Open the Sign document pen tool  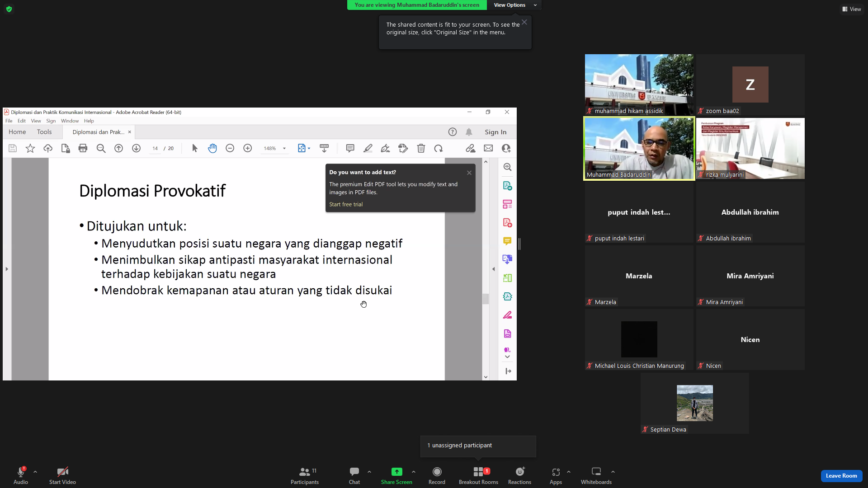click(385, 148)
